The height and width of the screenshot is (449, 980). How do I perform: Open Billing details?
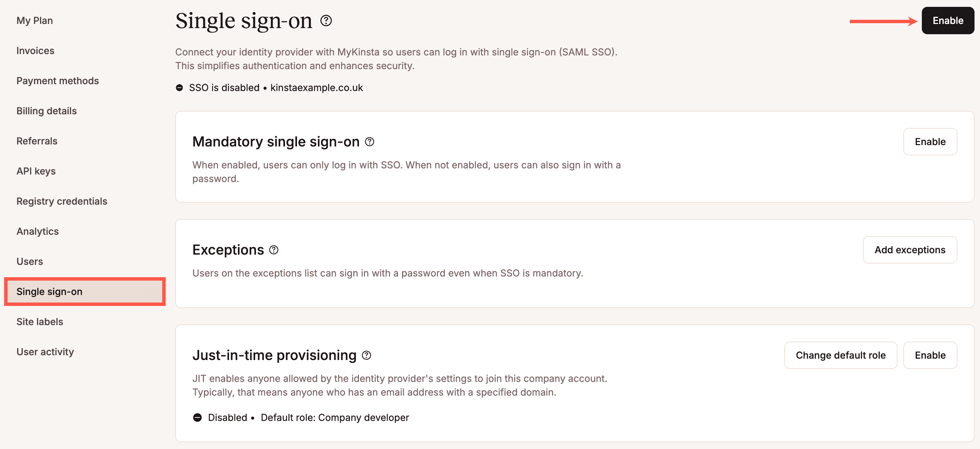click(x=47, y=111)
